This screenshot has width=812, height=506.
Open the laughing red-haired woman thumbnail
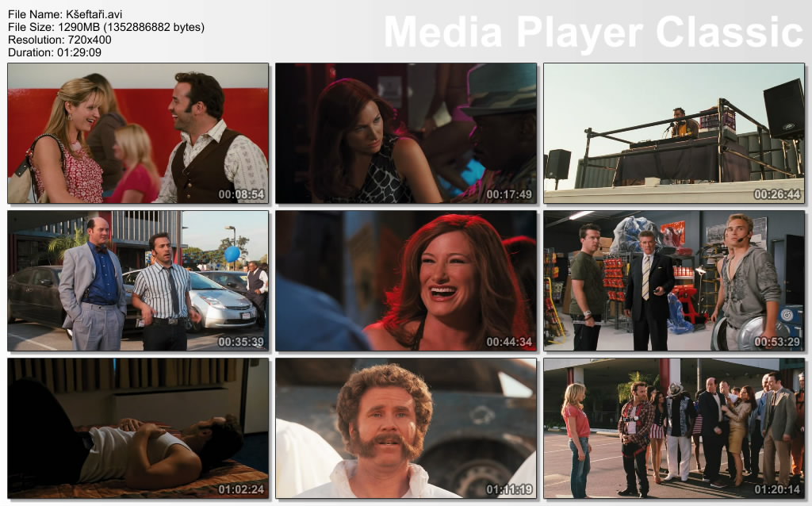[x=406, y=280]
